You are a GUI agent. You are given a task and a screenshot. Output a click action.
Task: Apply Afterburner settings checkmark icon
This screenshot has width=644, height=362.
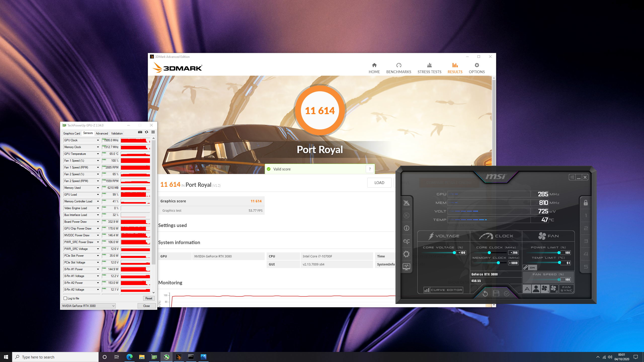507,293
